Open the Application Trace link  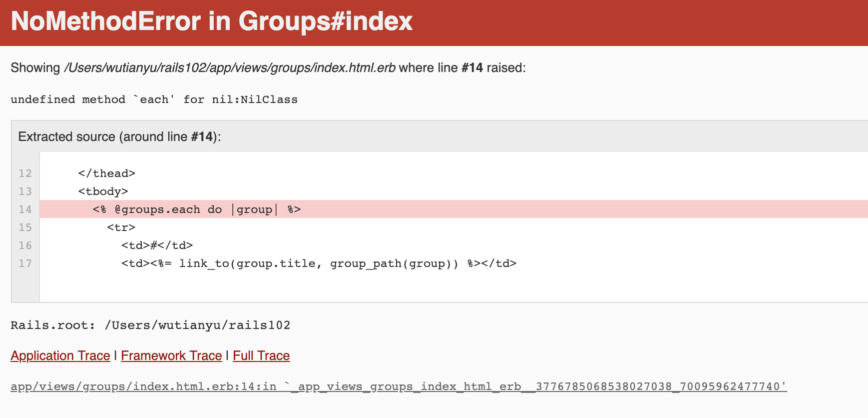(x=60, y=355)
